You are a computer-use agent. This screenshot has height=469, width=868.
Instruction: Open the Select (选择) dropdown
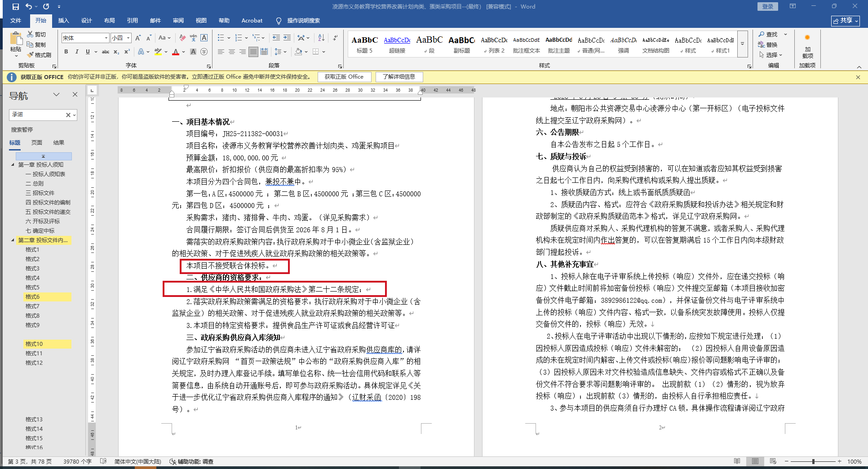771,55
